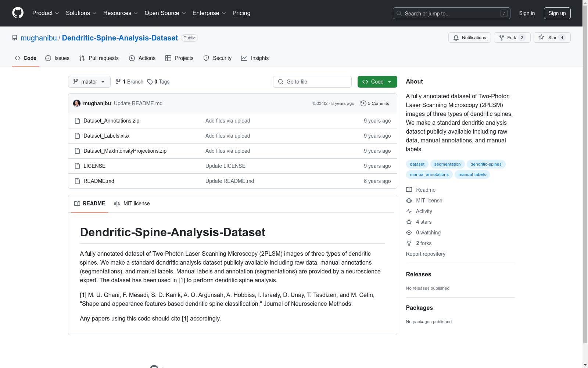Viewport: 588px width, 368px height.
Task: Click the star icon in the Star button
Action: tap(541, 37)
